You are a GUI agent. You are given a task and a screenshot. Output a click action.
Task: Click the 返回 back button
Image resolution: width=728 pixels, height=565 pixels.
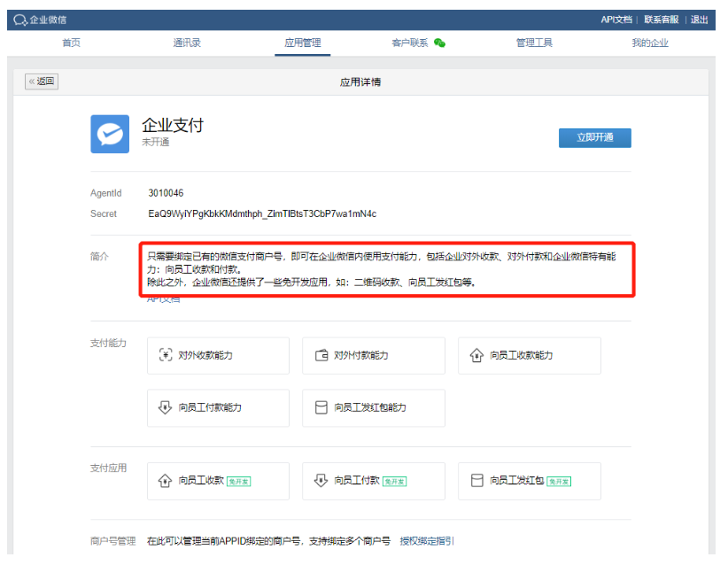[x=42, y=81]
